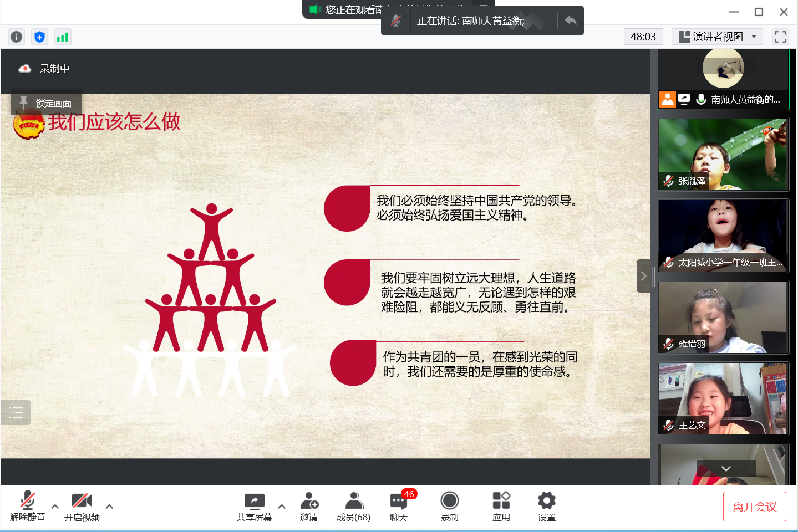Open the Apps icon in toolbar

tap(501, 507)
